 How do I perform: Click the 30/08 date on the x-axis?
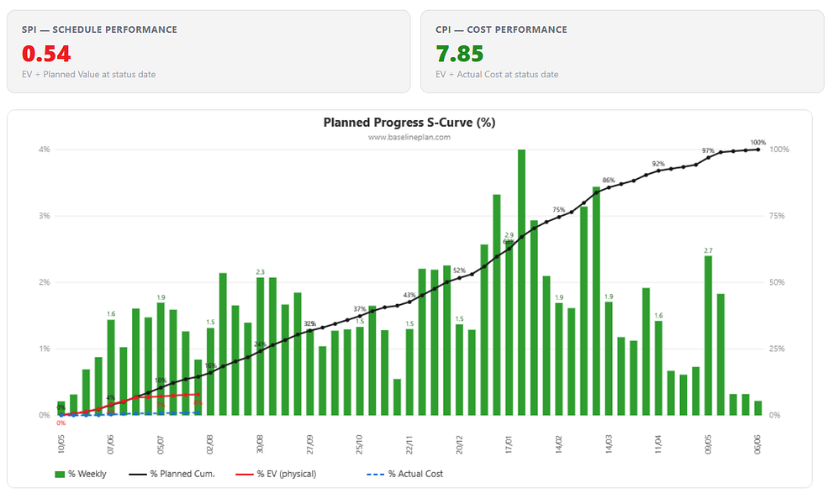tap(260, 444)
